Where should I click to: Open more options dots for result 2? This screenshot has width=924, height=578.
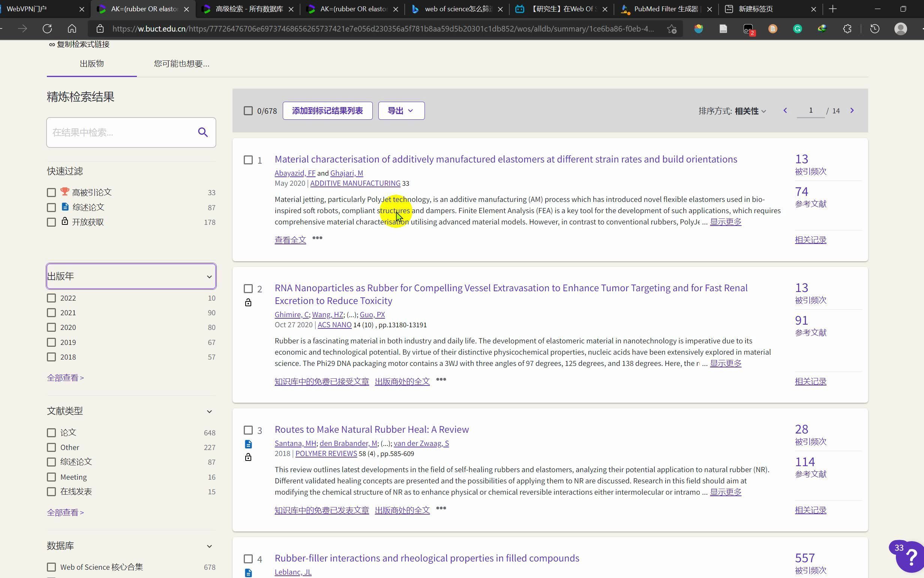point(441,379)
